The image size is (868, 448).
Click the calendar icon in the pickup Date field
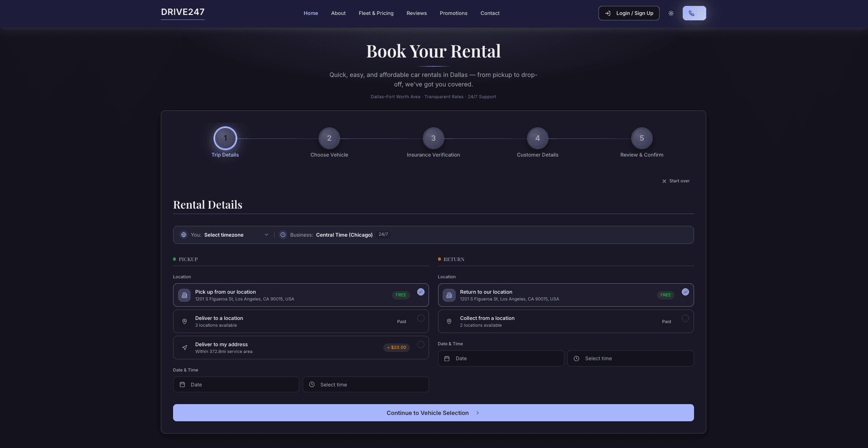(183, 384)
